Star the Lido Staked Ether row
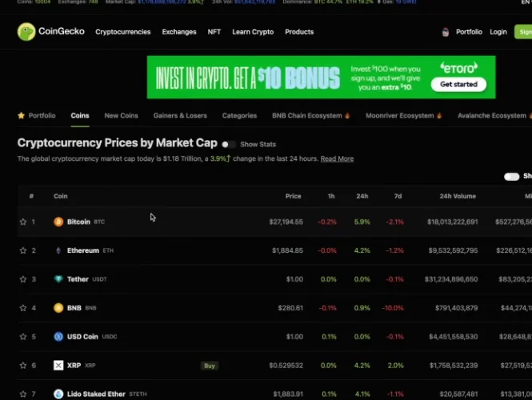532x400 pixels. [x=22, y=394]
